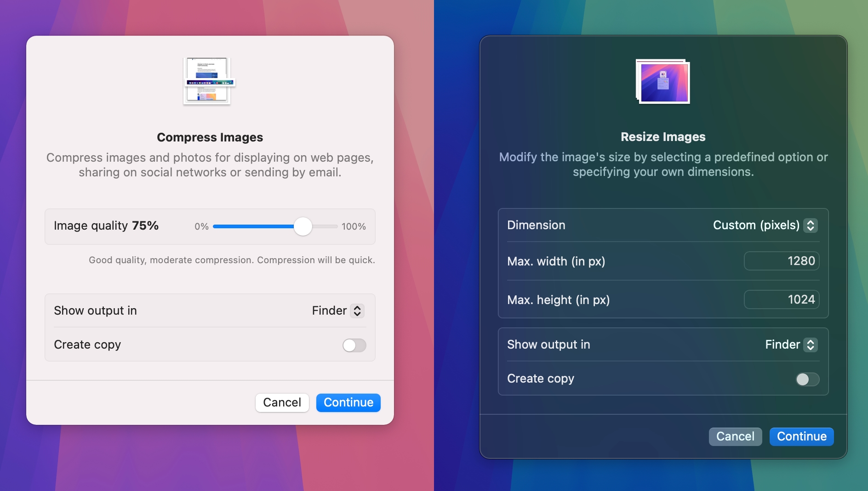Click the 'Good quality, moderate compression' hint text

coord(232,260)
